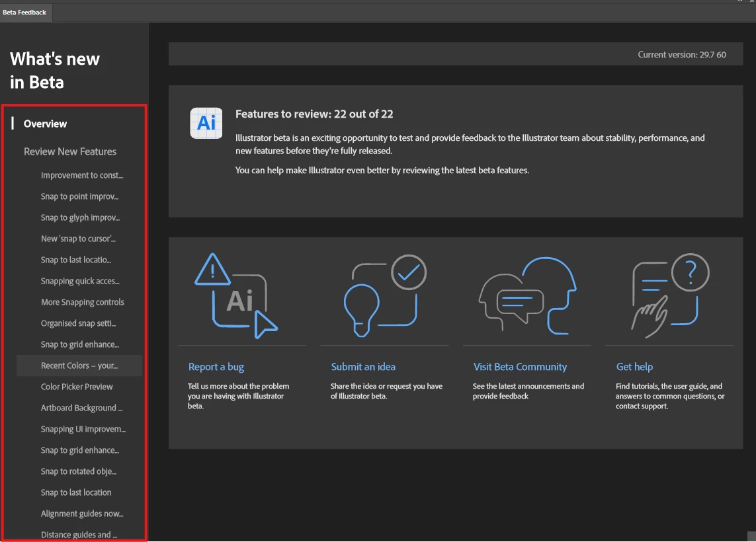Open 'Snapping UI improvem...' feature item
Screen dimensions: 756x542
coord(83,429)
